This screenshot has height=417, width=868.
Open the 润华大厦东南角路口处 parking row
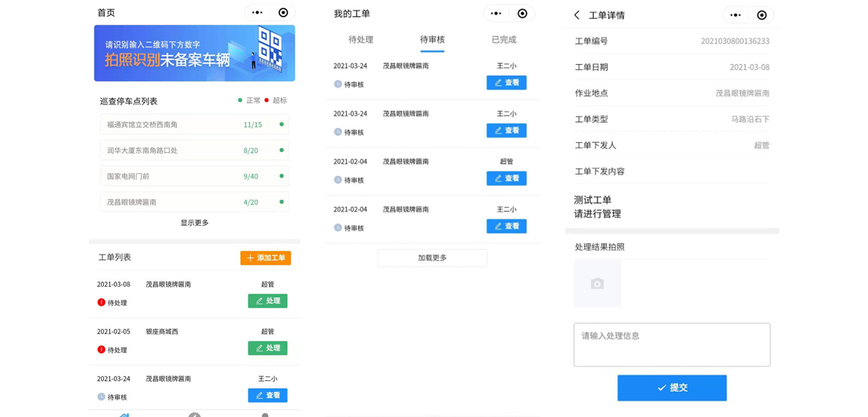194,150
